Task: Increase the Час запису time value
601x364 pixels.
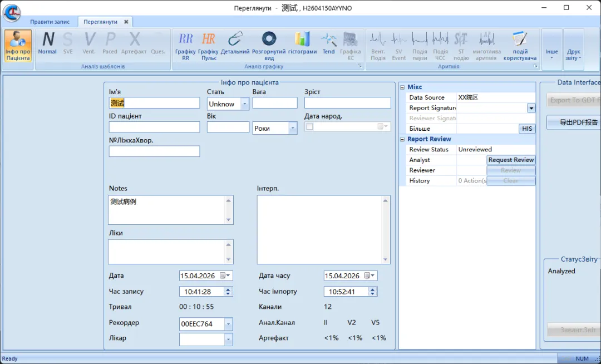Action: pyautogui.click(x=228, y=289)
